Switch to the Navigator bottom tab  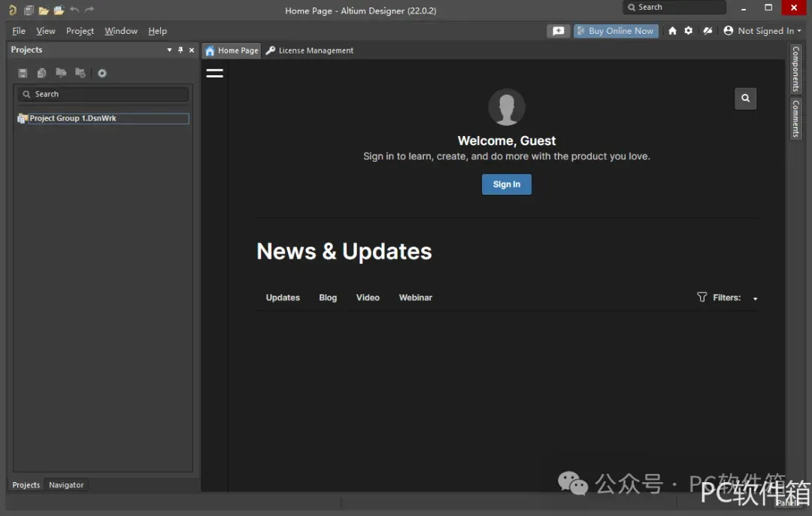[x=66, y=485]
